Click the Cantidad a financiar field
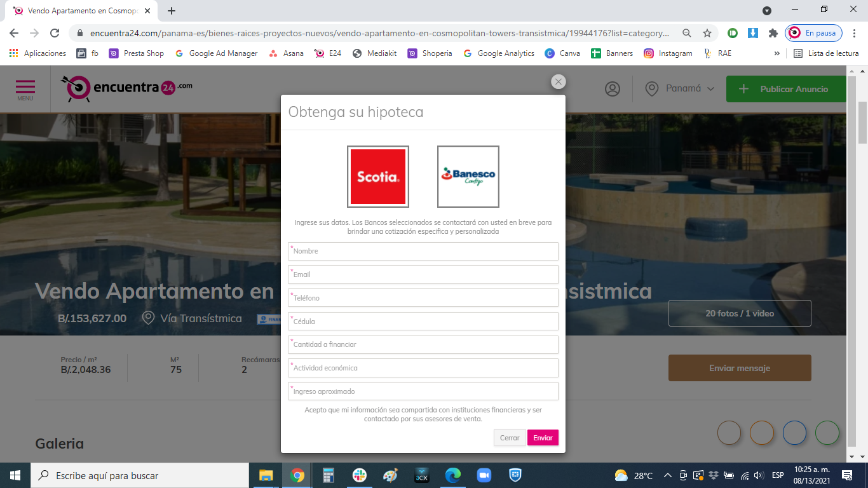Viewport: 868px width, 488px height. point(423,344)
